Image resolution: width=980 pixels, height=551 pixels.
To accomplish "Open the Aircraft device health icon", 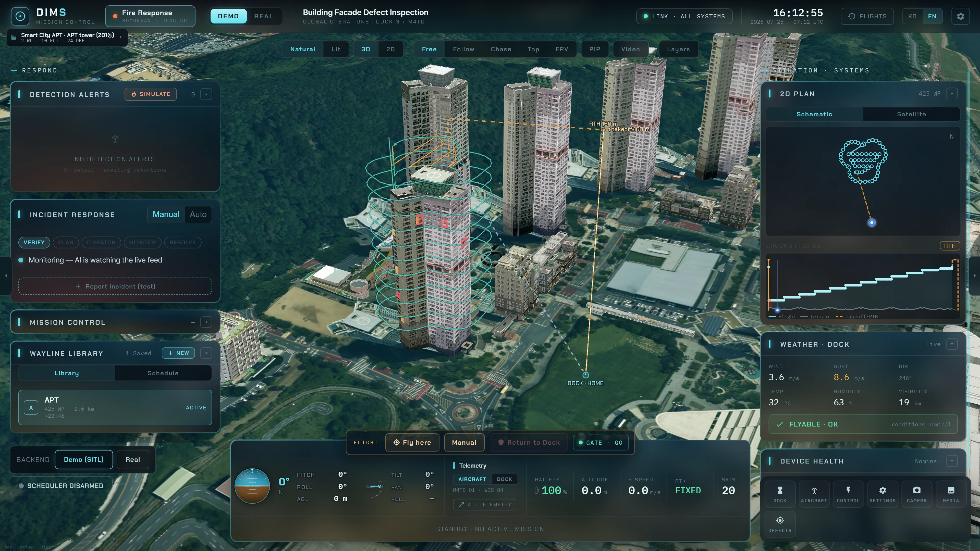I will pyautogui.click(x=814, y=494).
